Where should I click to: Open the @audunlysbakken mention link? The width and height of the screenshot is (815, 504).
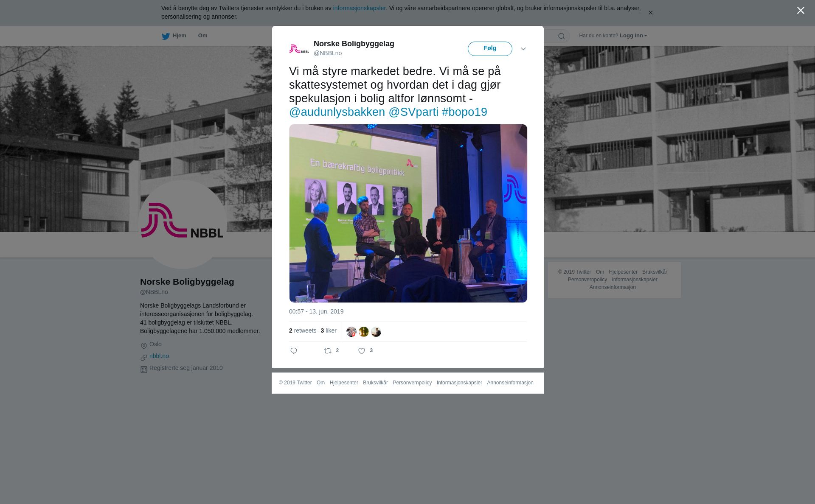[x=337, y=112]
